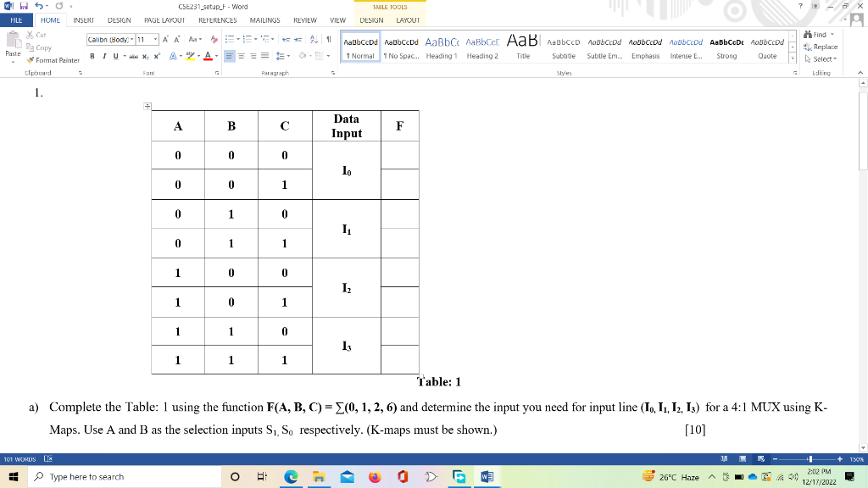Apply Intense Emphasis style
Screen dimensions: 868x488
coord(686,47)
